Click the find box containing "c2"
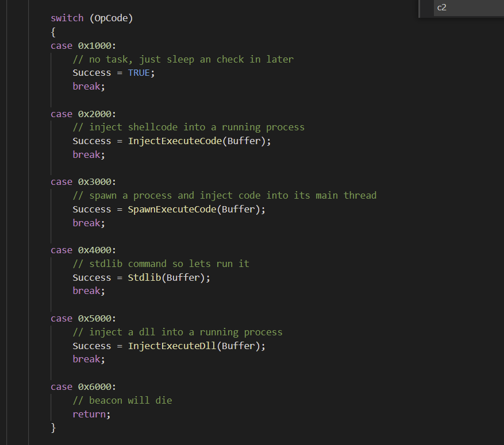Viewport: 504px width, 445px height. [468, 7]
